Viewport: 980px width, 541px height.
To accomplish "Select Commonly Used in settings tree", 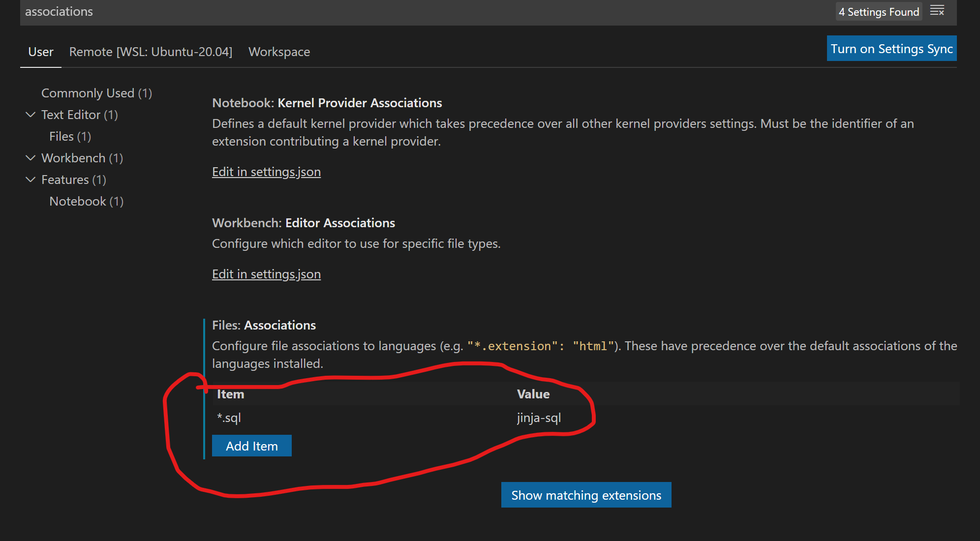I will click(x=96, y=93).
